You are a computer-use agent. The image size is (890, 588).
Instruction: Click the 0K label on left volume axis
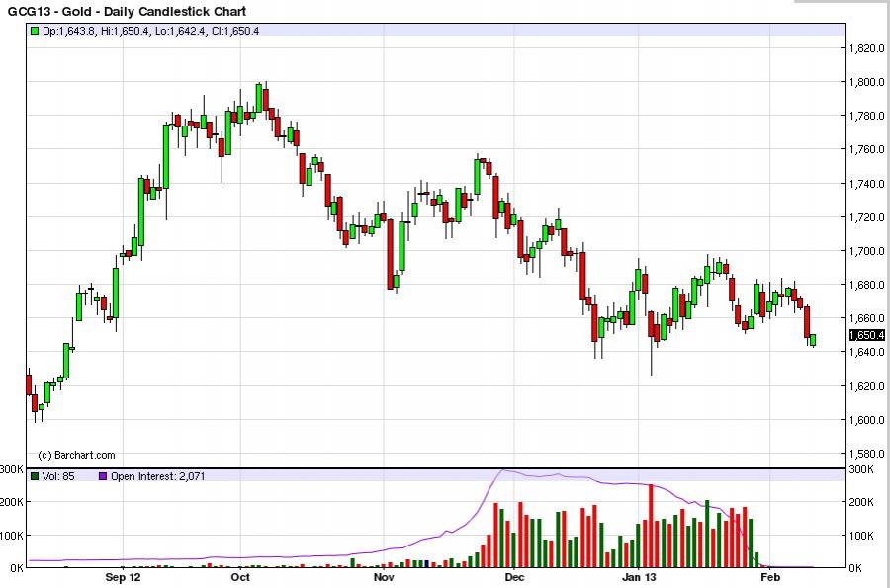(17, 568)
